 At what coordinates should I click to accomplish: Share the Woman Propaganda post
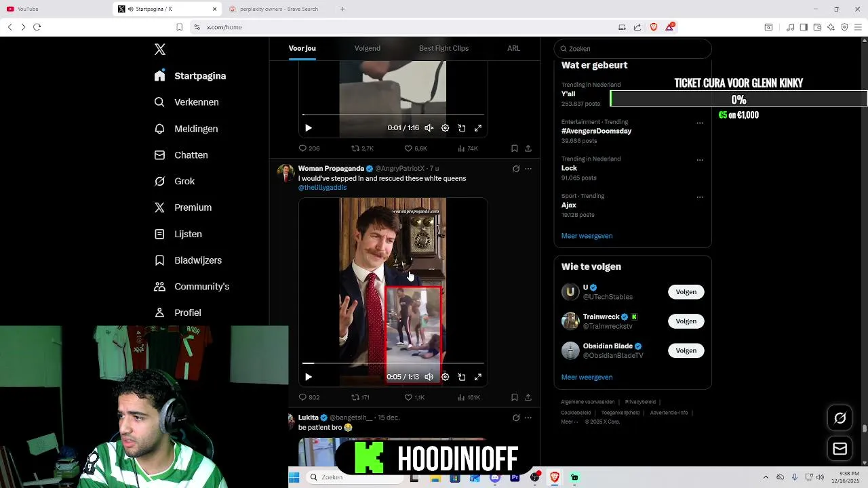point(528,397)
